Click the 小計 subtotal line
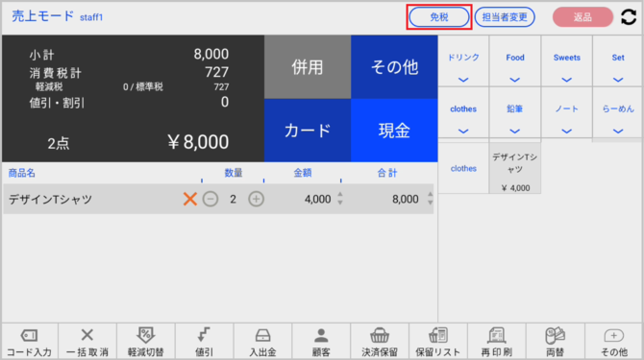 point(129,54)
